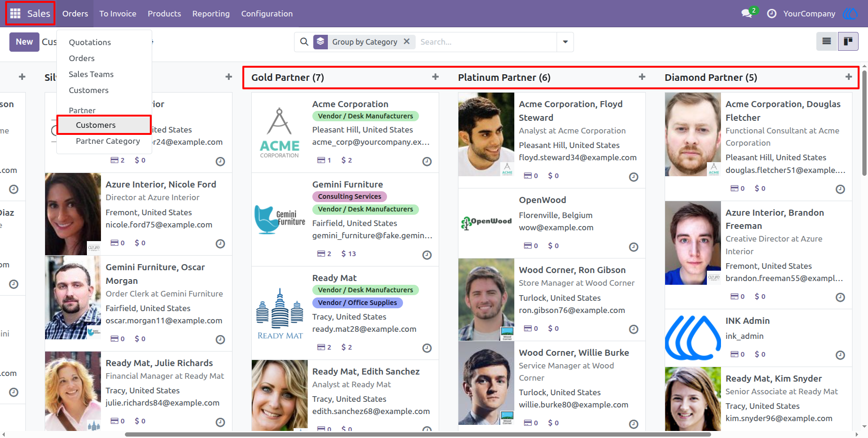Open activity clock on OpenWood card
This screenshot has width=868, height=438.
tap(633, 247)
